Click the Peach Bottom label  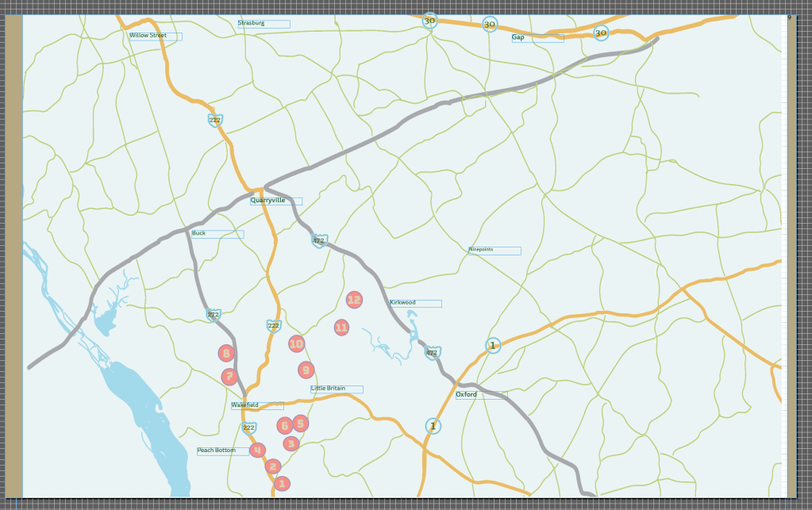tap(217, 451)
